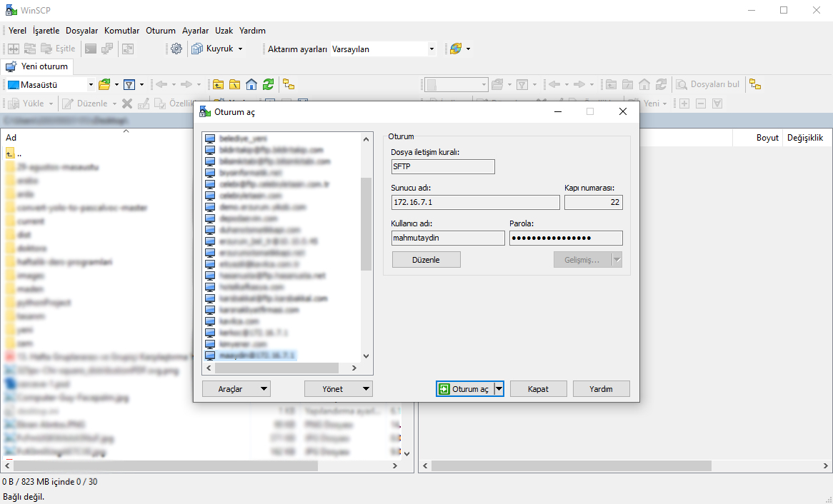Click the green Oturum aç login button

click(465, 389)
